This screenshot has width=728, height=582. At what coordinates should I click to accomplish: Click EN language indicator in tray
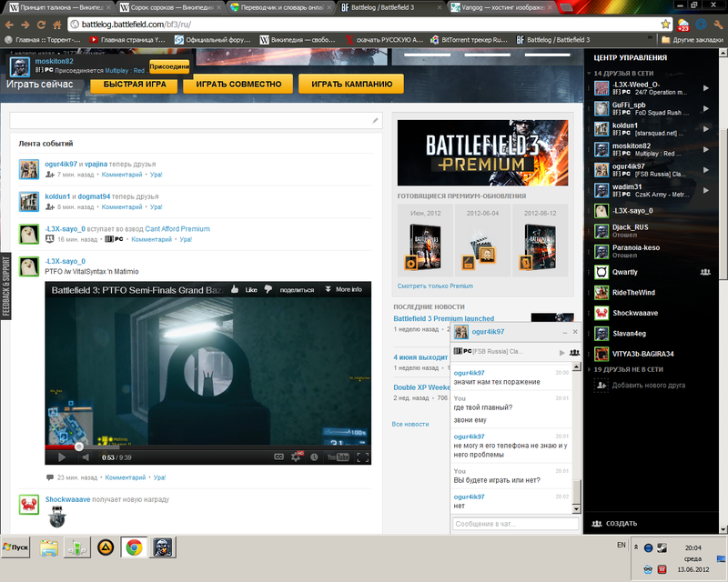622,545
